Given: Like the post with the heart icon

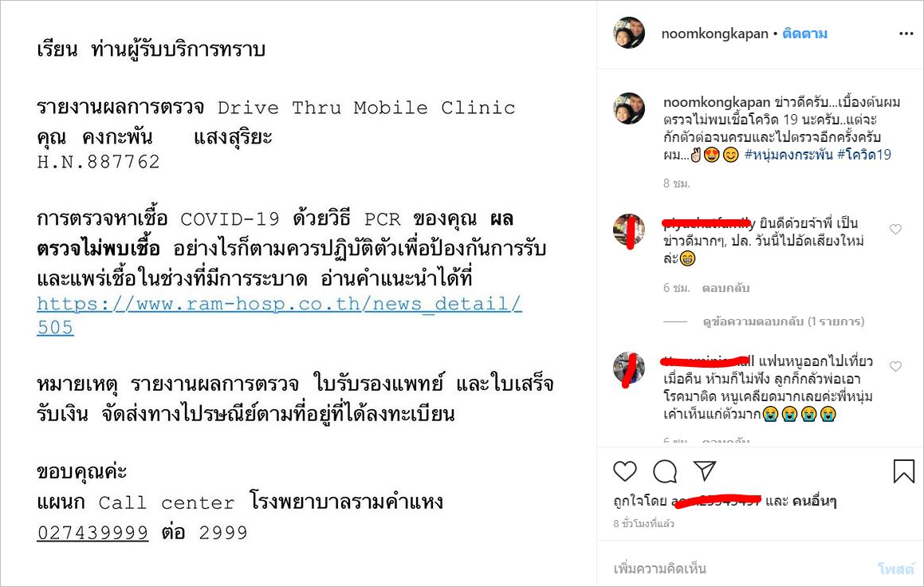Looking at the screenshot, I should point(625,471).
